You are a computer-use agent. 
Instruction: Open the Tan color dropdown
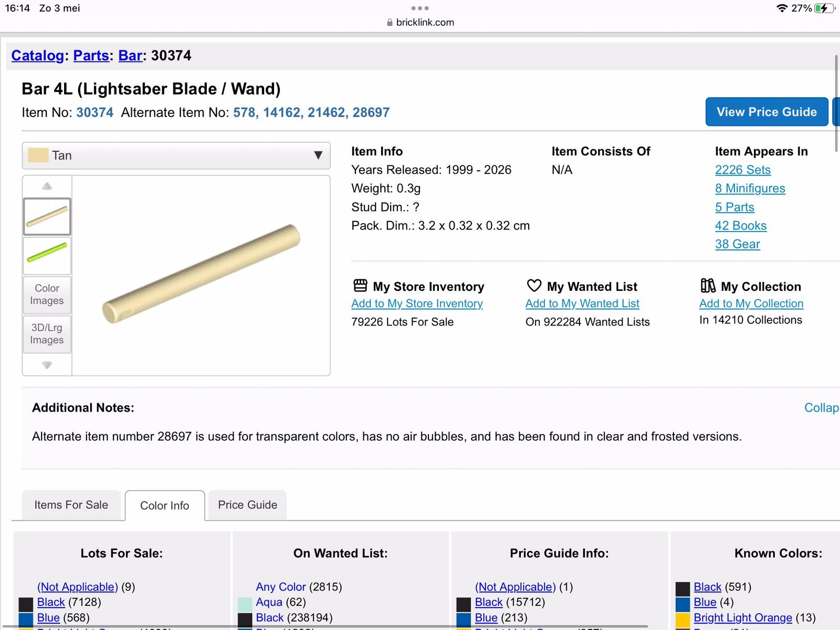pos(176,155)
